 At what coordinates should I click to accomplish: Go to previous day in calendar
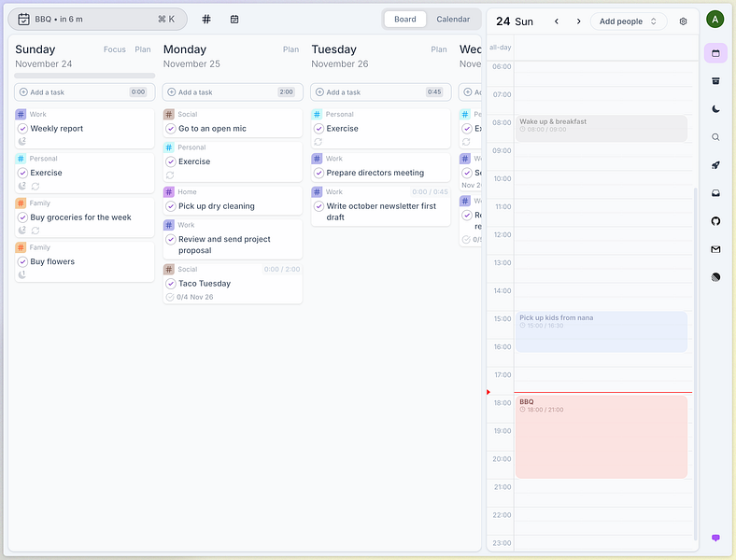click(x=557, y=21)
